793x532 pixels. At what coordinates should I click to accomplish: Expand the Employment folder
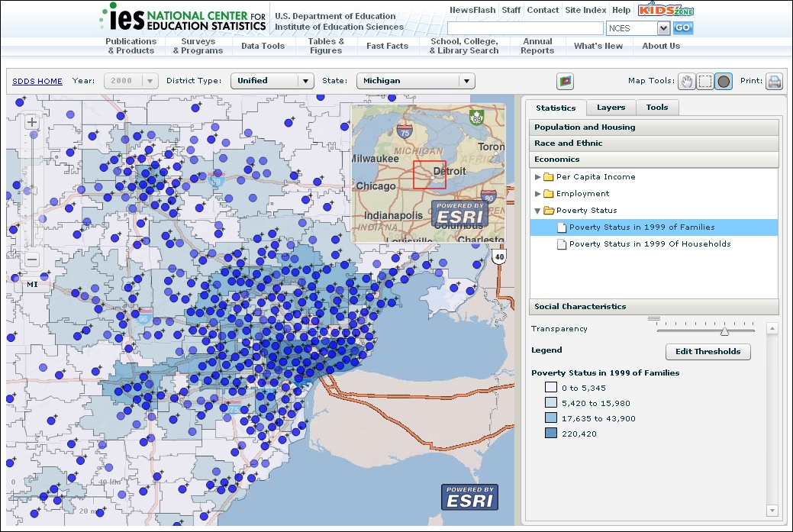538,194
